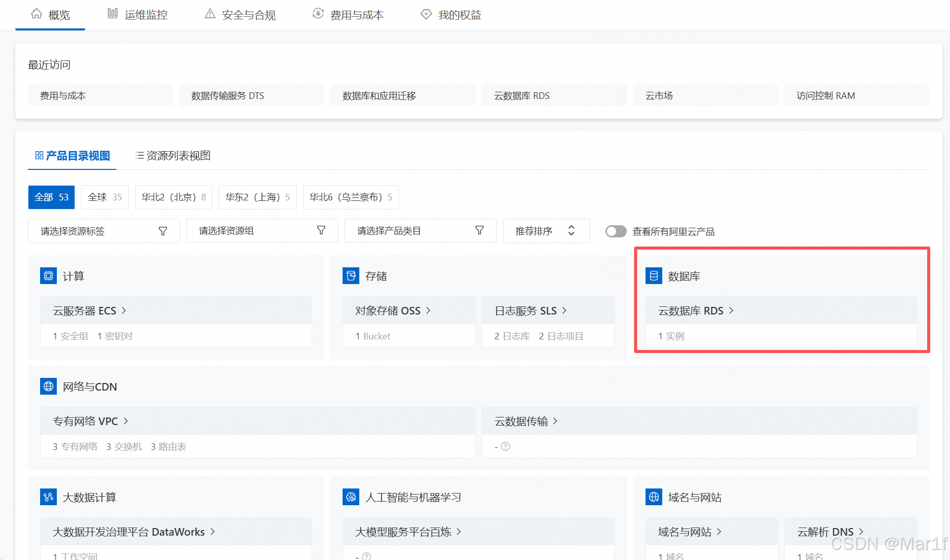Viewport: 950px width, 560px height.
Task: Click the chevron next to 日志服务 SLS
Action: click(x=564, y=310)
